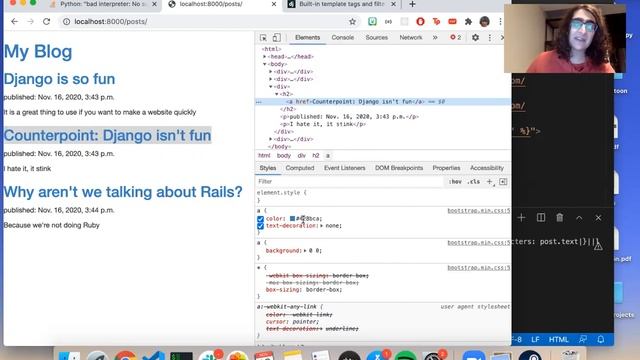Bookmark this page with the star icon

pos(352,22)
